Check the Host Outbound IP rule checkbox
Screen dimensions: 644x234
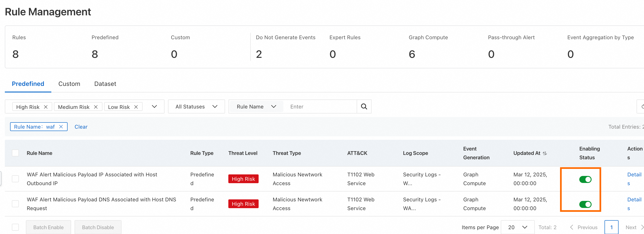(x=16, y=179)
